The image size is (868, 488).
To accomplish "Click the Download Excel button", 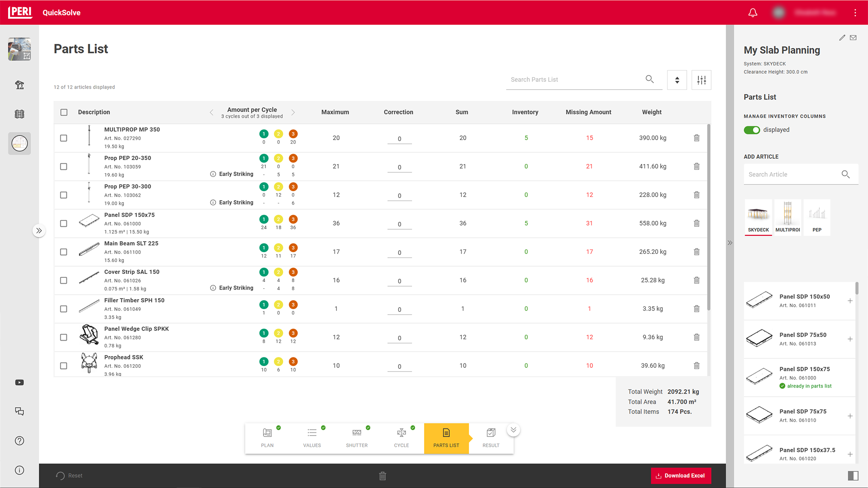I will (x=680, y=475).
